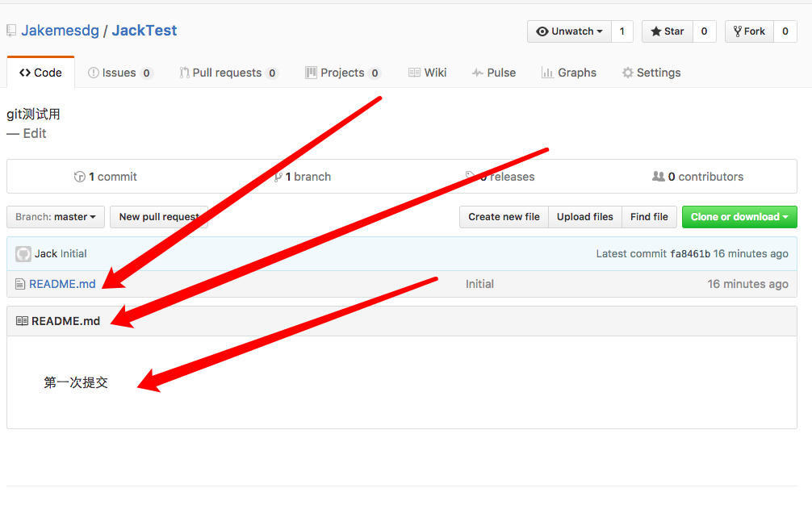
Task: Click the "16 minutes ago" text in README.md row
Action: coord(747,284)
